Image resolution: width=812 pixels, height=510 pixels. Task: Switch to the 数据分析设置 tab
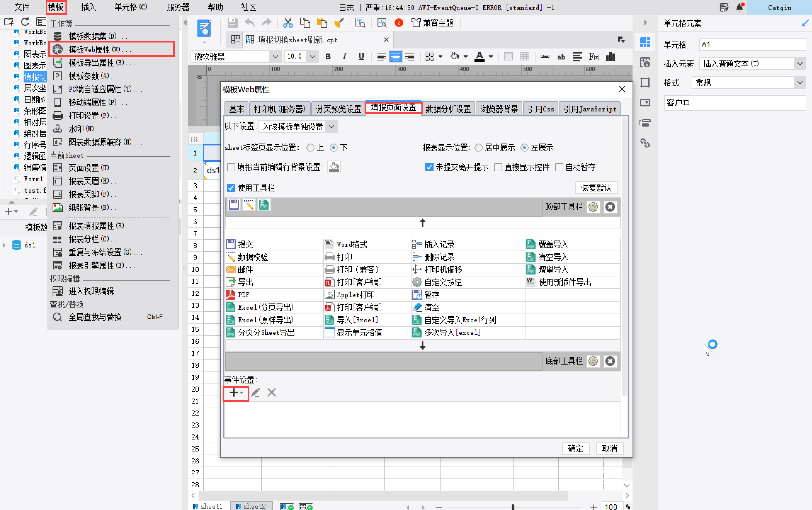tap(447, 109)
